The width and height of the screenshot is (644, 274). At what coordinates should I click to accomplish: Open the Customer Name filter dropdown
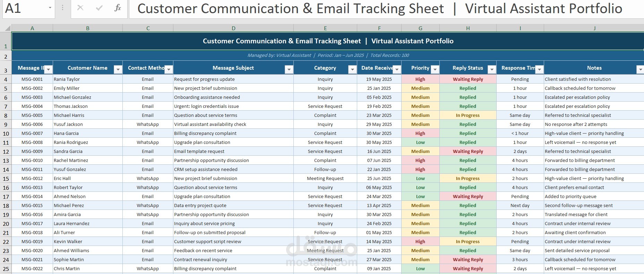point(118,70)
